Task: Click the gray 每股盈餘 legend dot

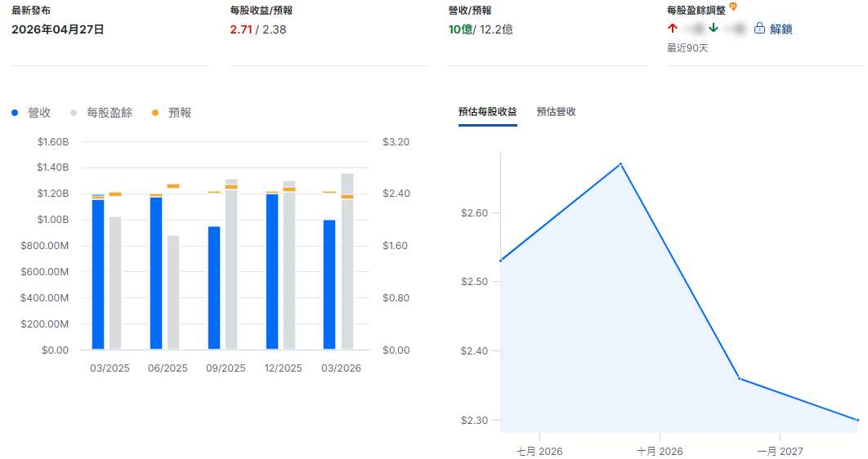Action: tap(74, 113)
